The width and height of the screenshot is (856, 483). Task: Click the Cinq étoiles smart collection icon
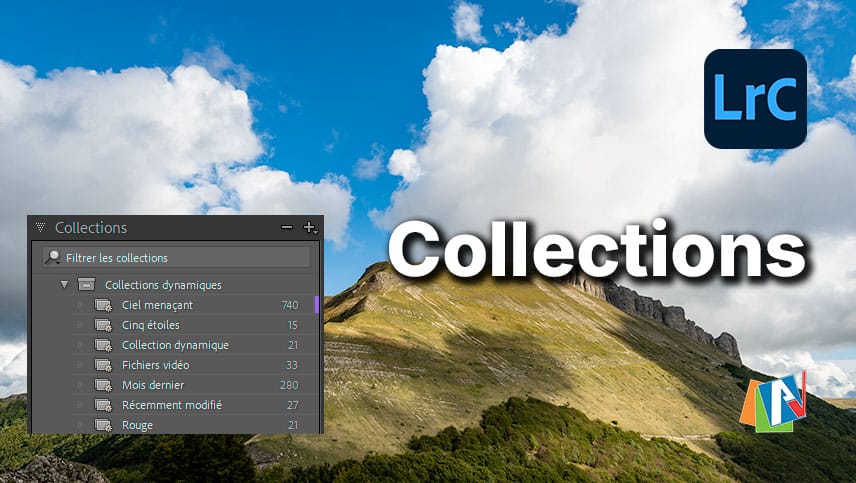[x=103, y=325]
